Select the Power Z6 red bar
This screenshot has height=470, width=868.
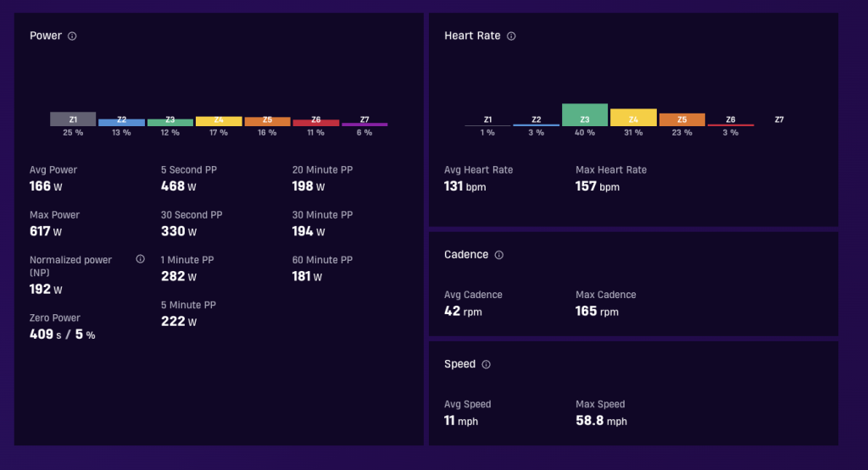click(316, 123)
